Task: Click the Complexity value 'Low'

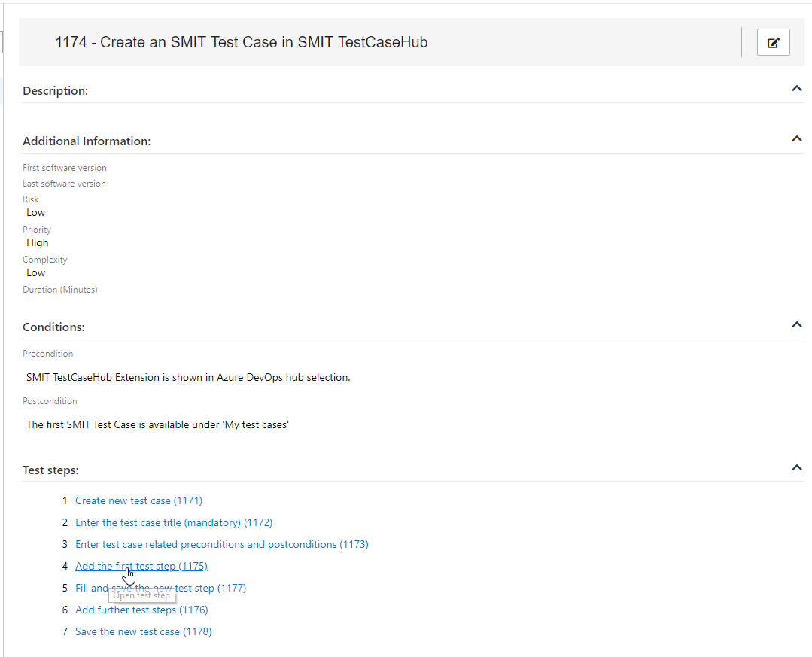Action: coord(35,272)
